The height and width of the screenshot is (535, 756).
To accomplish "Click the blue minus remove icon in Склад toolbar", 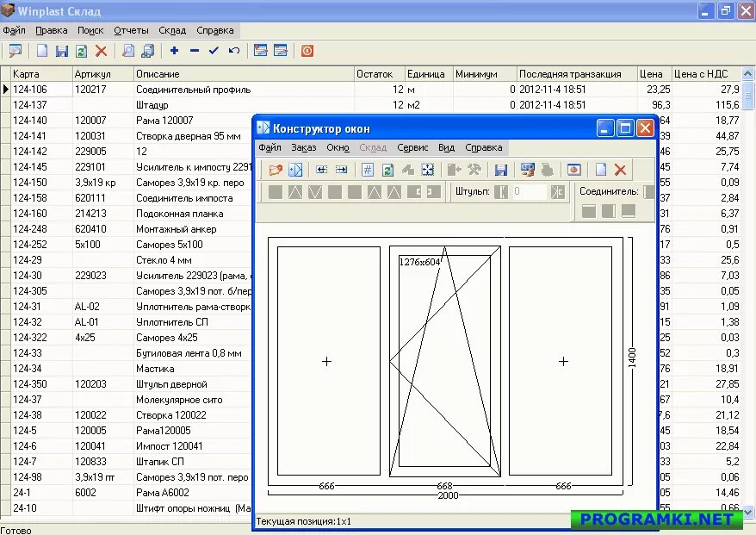I will point(195,51).
